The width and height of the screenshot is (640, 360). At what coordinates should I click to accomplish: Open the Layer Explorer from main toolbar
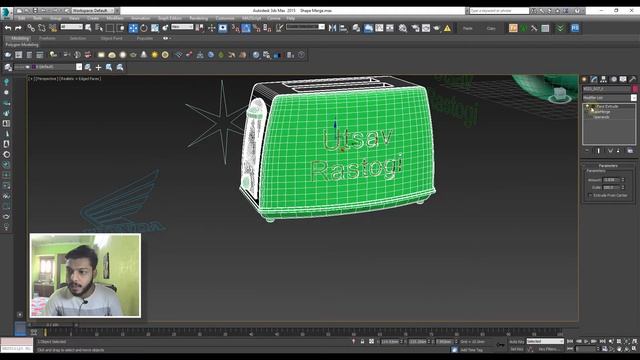[x=356, y=28]
